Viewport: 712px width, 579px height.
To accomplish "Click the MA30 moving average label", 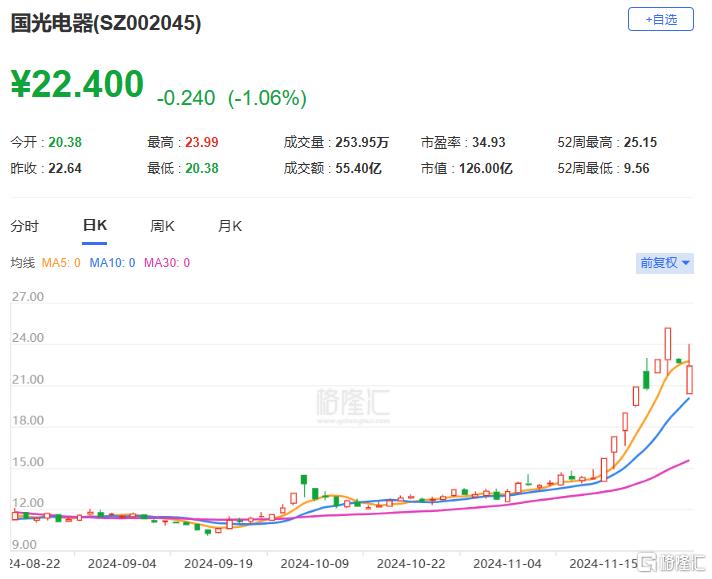I will tap(167, 262).
